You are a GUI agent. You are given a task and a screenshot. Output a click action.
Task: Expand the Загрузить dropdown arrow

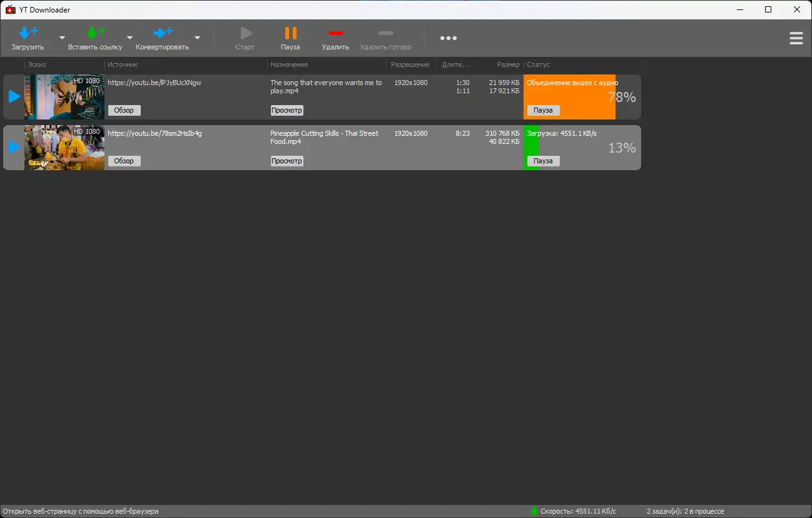[62, 38]
